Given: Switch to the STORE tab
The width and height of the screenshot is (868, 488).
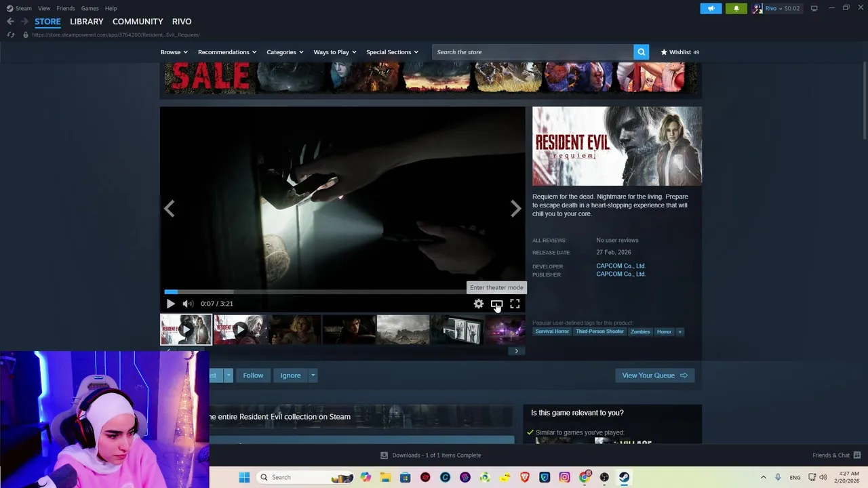Looking at the screenshot, I should pos(47,22).
